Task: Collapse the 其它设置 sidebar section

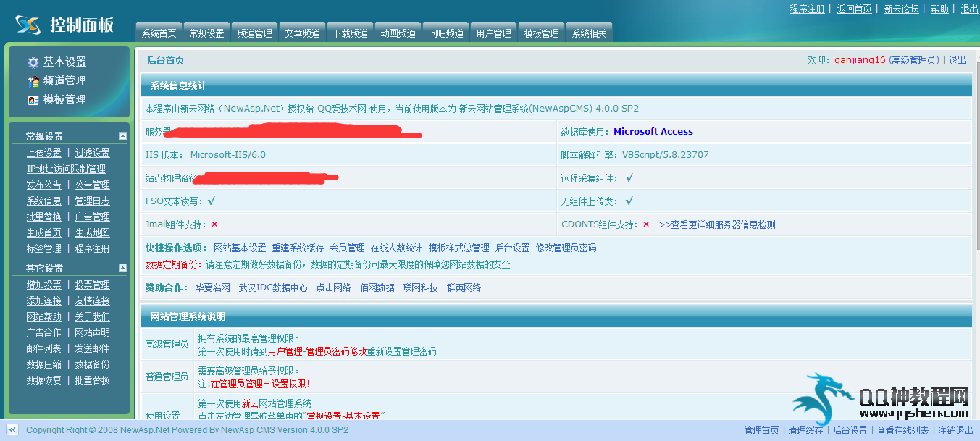Action: coord(122,268)
